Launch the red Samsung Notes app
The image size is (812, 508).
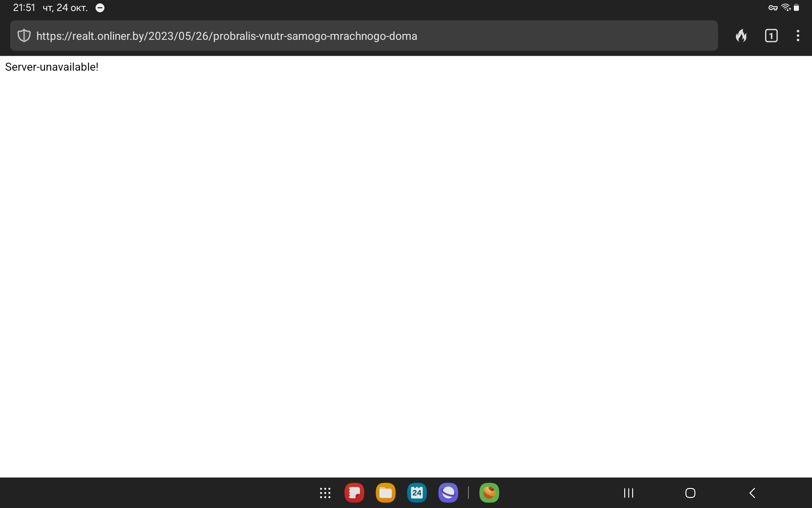(354, 493)
